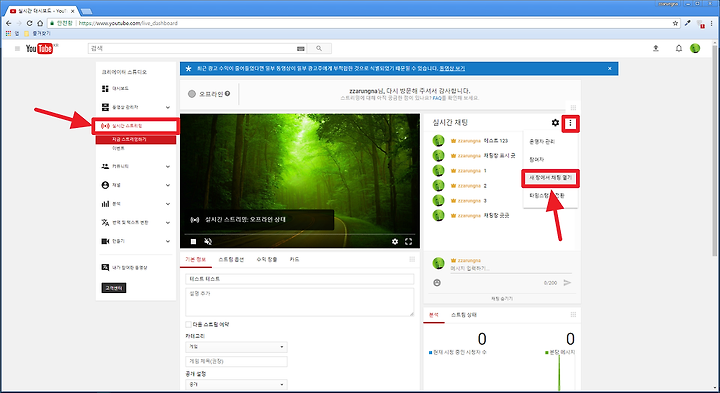Expand the Channel (채널) chevron

coord(168,185)
